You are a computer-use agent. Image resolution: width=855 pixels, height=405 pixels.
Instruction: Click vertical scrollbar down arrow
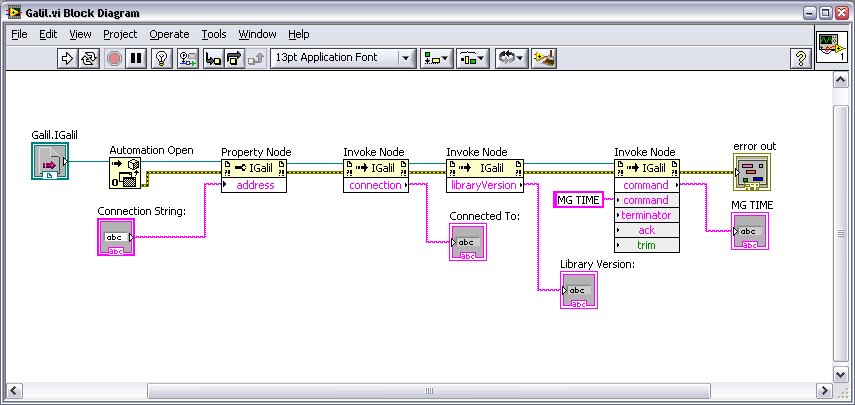pyautogui.click(x=840, y=373)
